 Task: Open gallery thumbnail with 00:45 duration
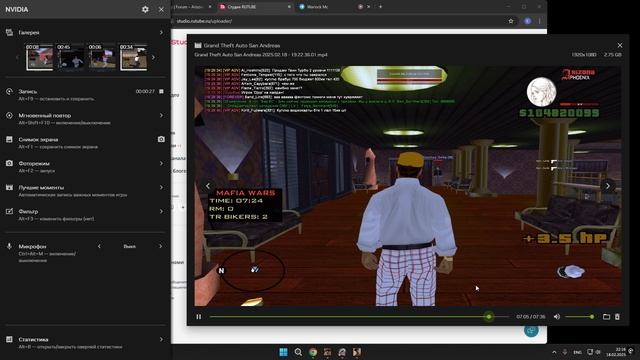pos(70,57)
